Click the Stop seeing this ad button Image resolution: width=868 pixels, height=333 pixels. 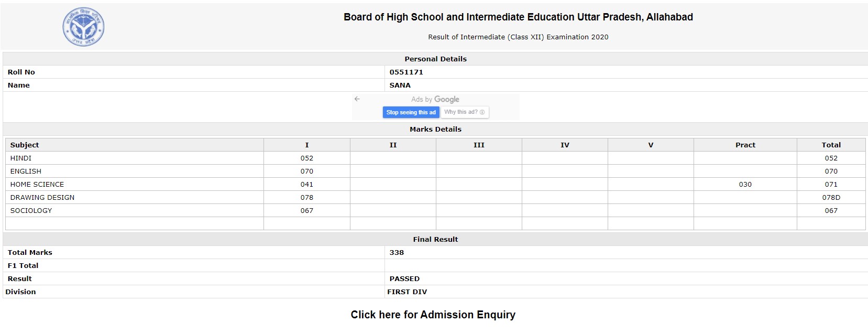411,112
